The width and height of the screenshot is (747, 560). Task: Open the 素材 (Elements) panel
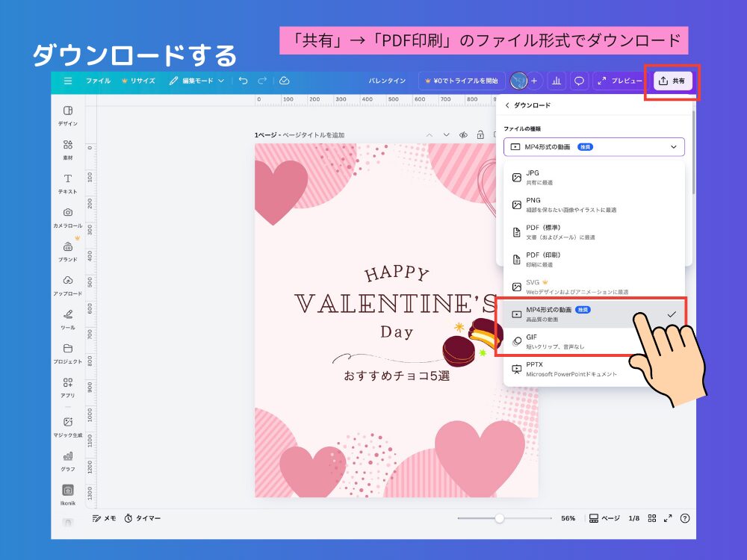coord(67,149)
